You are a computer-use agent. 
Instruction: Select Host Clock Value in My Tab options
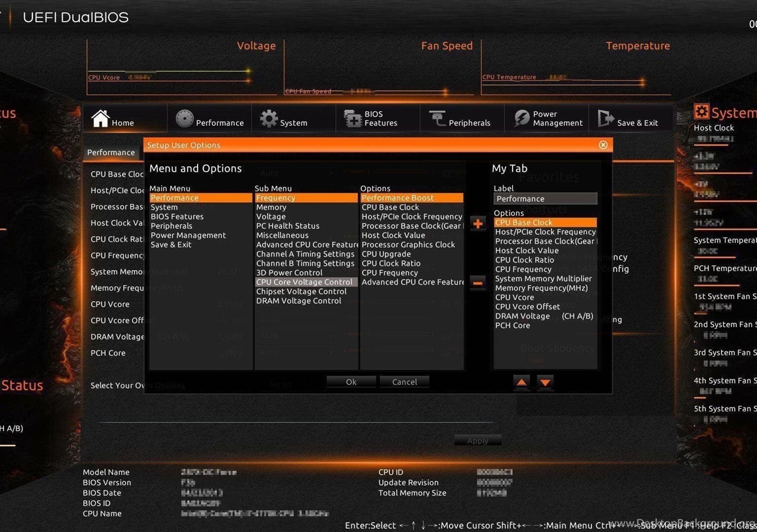pos(545,251)
